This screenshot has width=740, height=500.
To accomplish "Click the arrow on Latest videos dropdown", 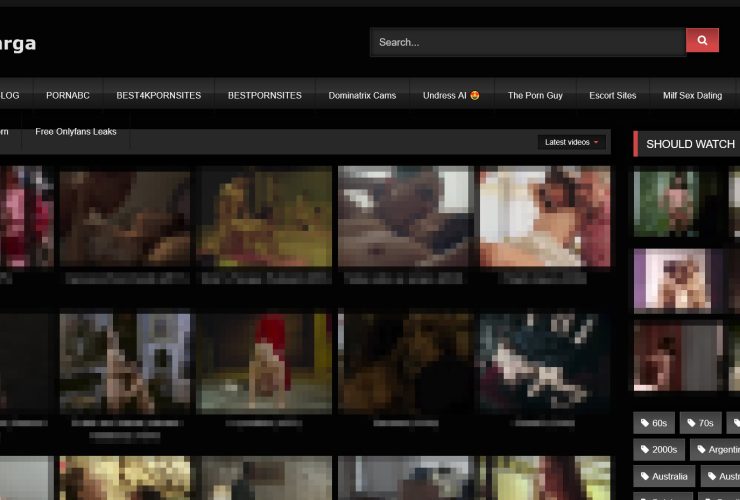I will (597, 142).
